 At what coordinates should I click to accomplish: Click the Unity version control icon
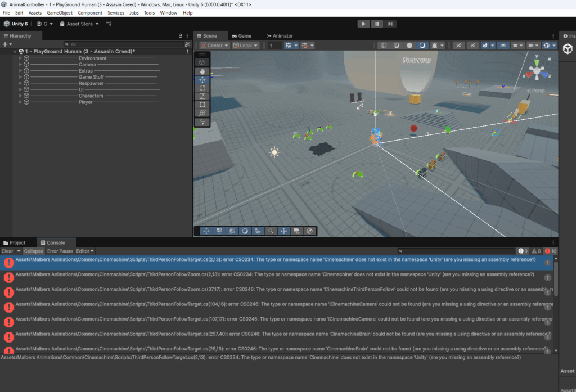point(109,24)
